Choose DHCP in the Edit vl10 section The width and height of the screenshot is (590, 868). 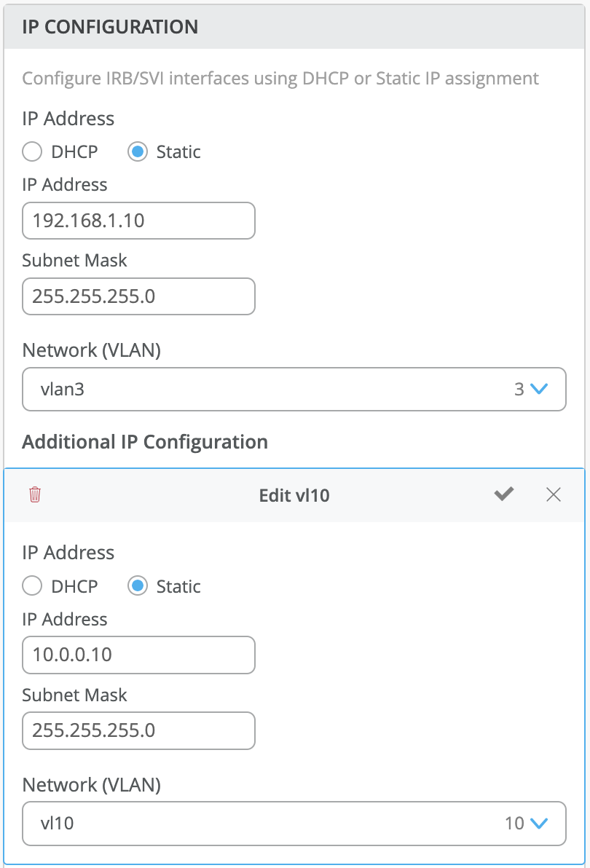32,586
